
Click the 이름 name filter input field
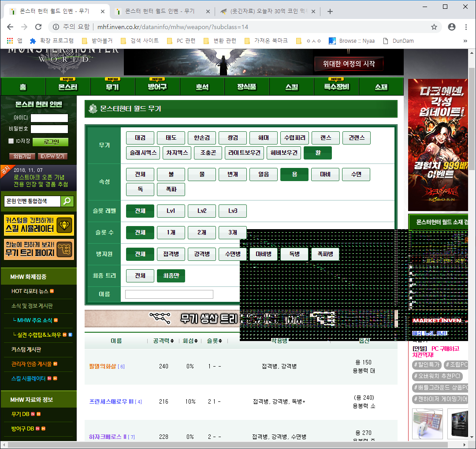pos(169,294)
